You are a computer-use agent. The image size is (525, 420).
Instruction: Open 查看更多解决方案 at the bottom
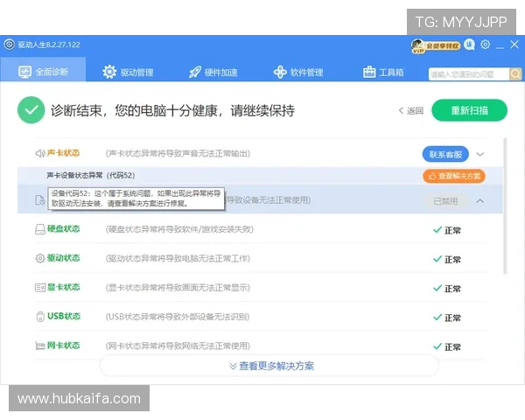[271, 366]
